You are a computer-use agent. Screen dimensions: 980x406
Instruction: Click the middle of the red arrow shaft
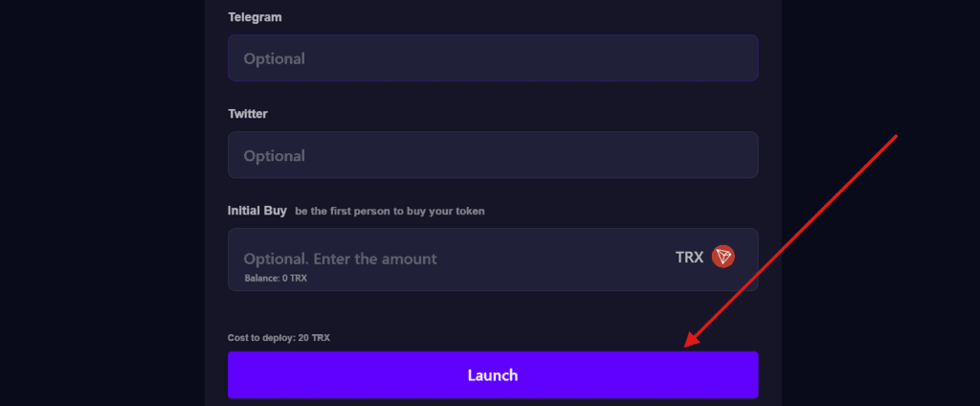coord(791,241)
